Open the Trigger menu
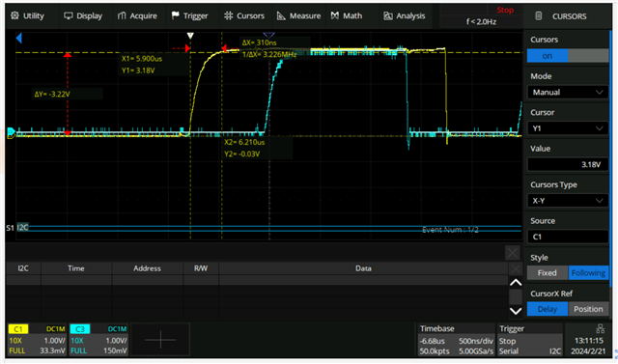The image size is (618, 364). 189,15
